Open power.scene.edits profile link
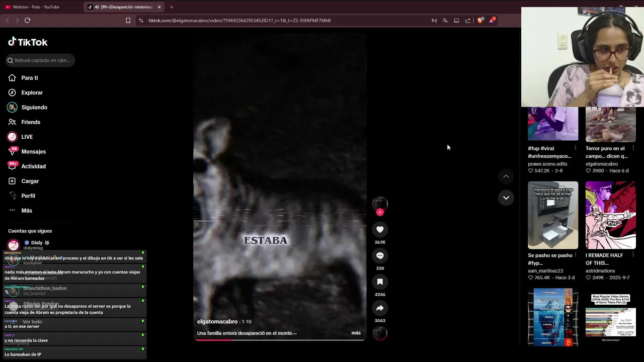Image resolution: width=644 pixels, height=362 pixels. coord(547,164)
